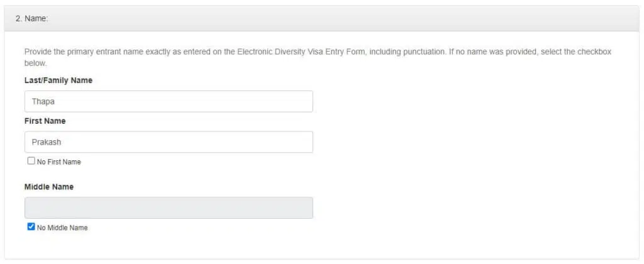Screen dimensions: 644x264
Task: Click blank white panel area beside name fields
Action: 472,156
